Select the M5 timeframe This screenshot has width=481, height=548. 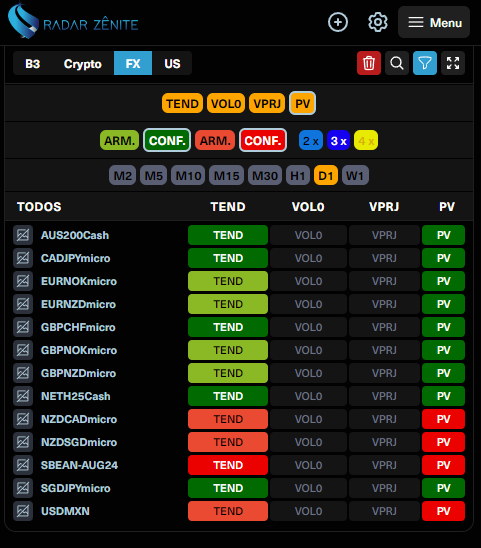click(x=153, y=175)
